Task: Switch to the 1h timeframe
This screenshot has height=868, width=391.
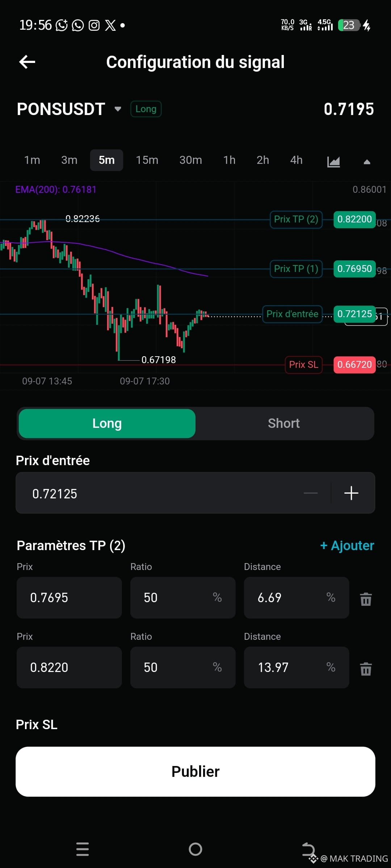Action: pyautogui.click(x=230, y=160)
